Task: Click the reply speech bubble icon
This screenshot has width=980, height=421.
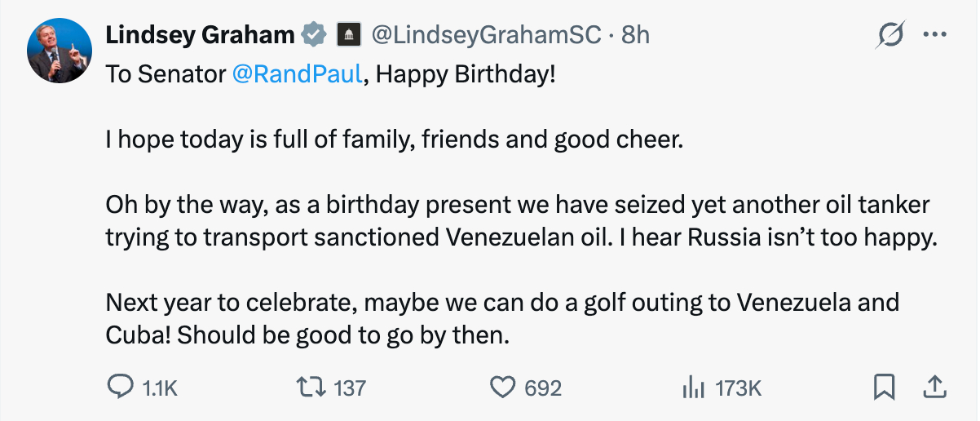Action: click(121, 387)
